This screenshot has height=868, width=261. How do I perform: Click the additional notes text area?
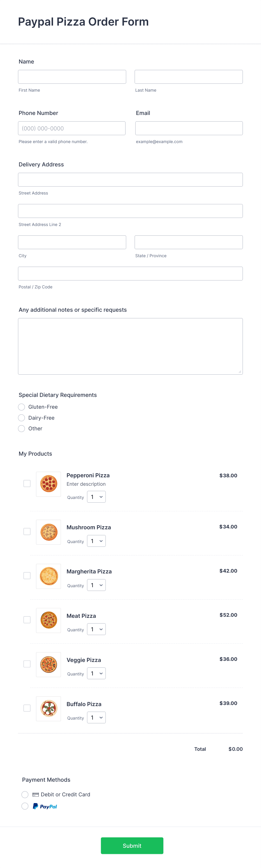130,346
